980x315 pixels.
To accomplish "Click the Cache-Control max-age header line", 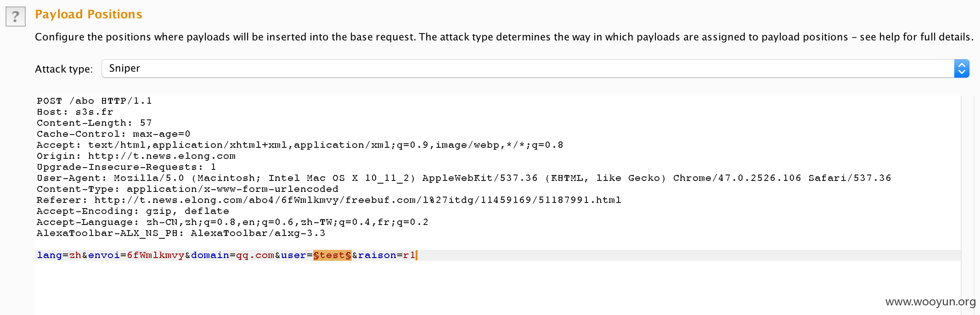I will coord(113,134).
